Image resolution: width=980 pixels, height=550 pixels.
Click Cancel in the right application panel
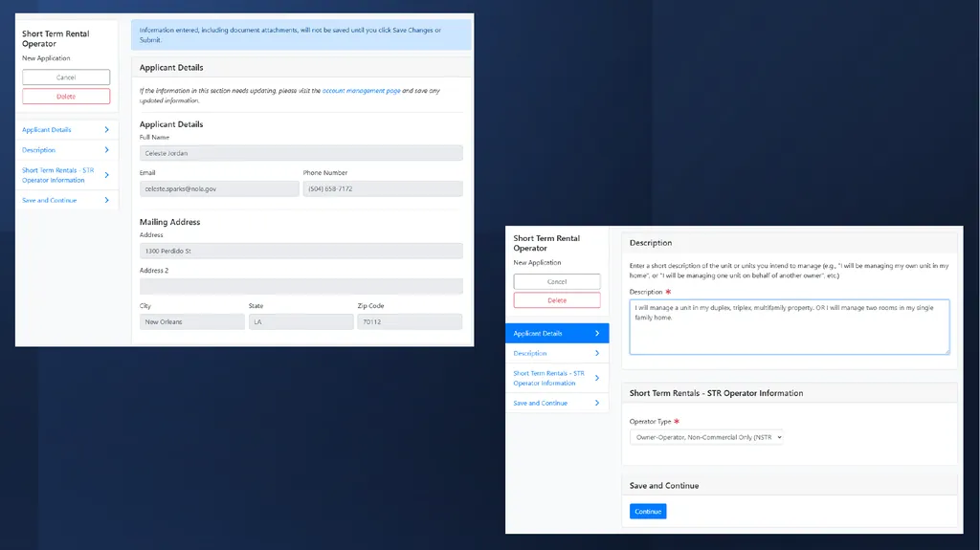pyautogui.click(x=557, y=281)
